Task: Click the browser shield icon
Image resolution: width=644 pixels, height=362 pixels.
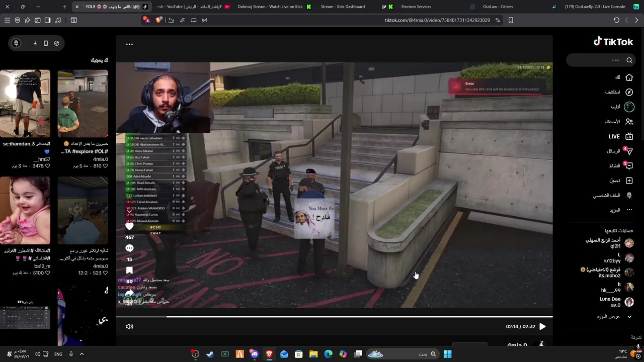Action: [17, 20]
